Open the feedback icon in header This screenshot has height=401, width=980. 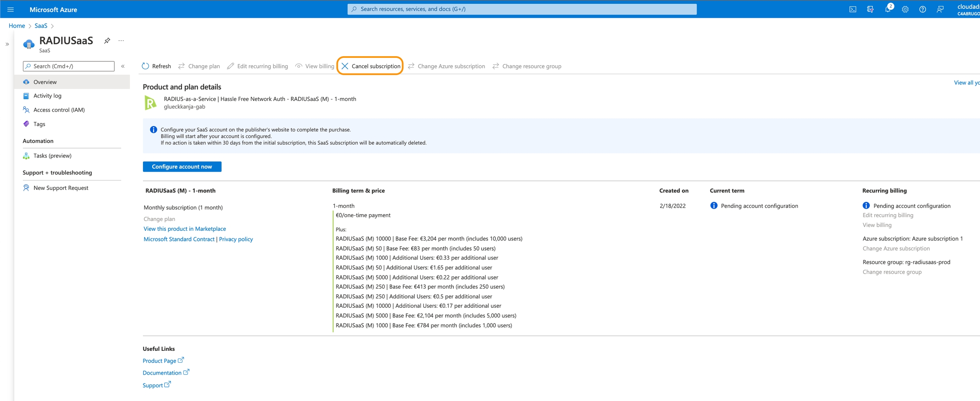pyautogui.click(x=940, y=9)
